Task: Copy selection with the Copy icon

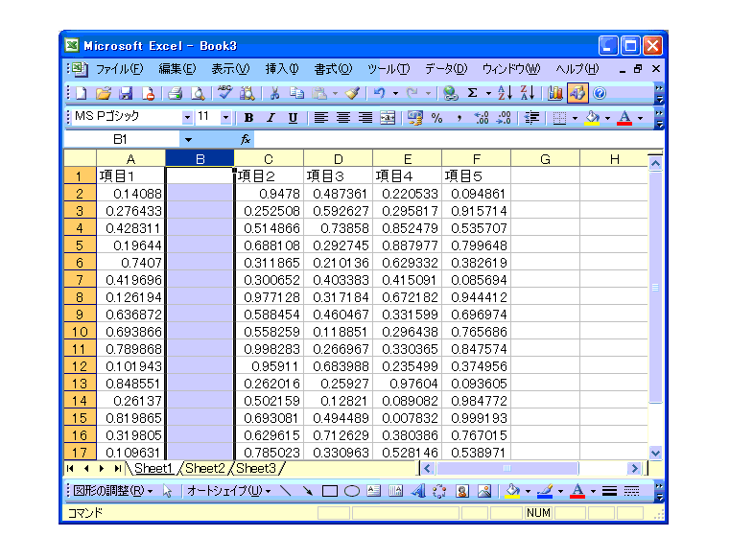Action: 296,94
